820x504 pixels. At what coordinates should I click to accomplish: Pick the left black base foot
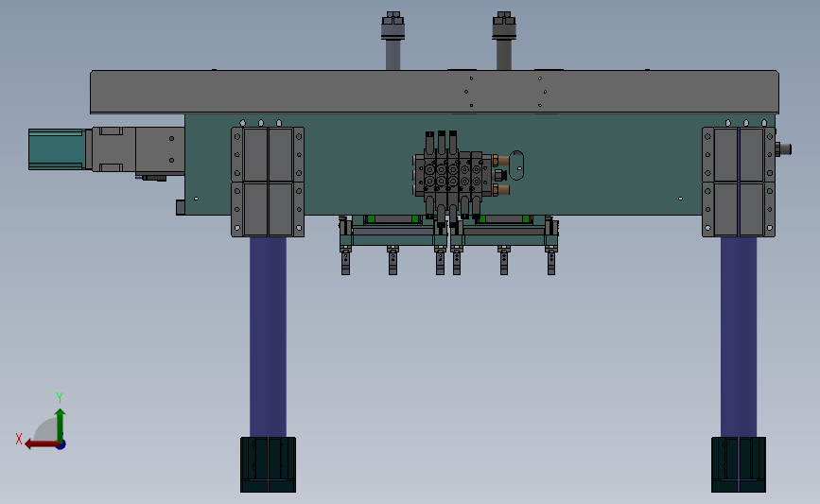coord(268,465)
